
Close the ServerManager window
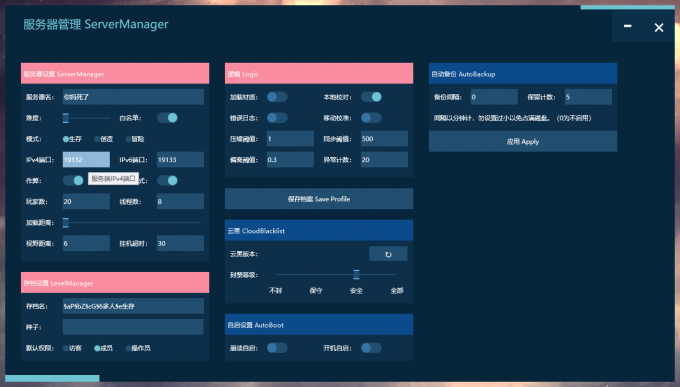pos(659,27)
